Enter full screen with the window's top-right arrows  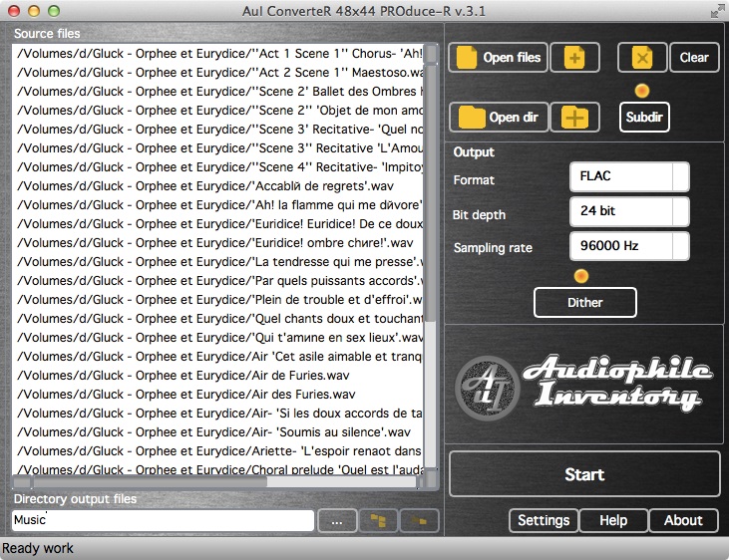click(717, 11)
